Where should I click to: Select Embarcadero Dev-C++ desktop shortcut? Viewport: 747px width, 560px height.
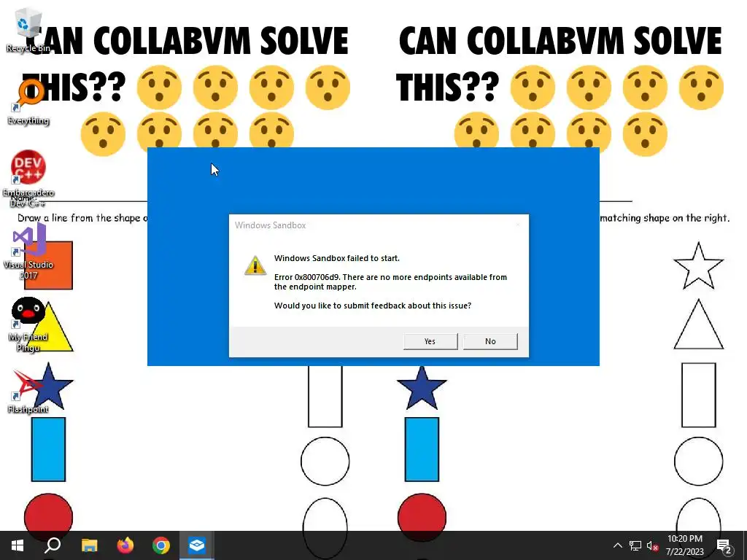pyautogui.click(x=28, y=179)
